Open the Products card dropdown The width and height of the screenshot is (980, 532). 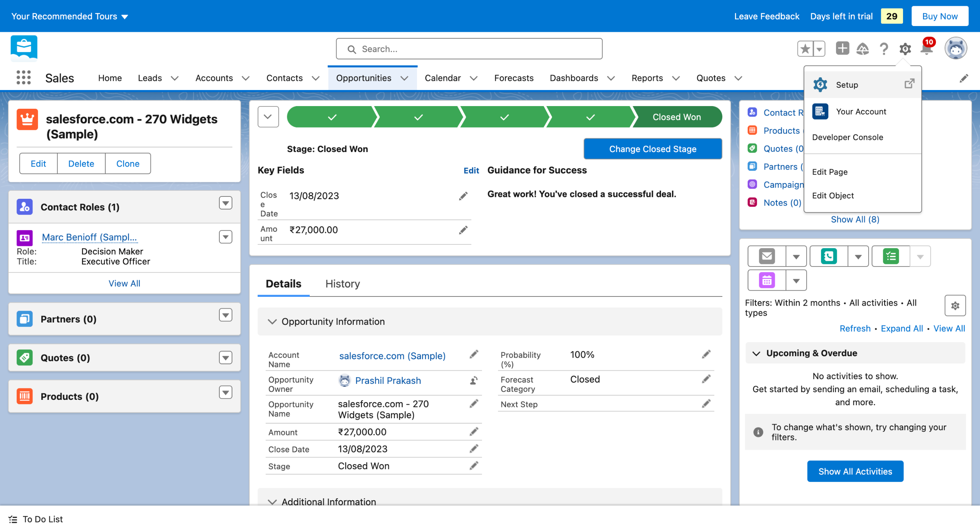click(x=225, y=392)
